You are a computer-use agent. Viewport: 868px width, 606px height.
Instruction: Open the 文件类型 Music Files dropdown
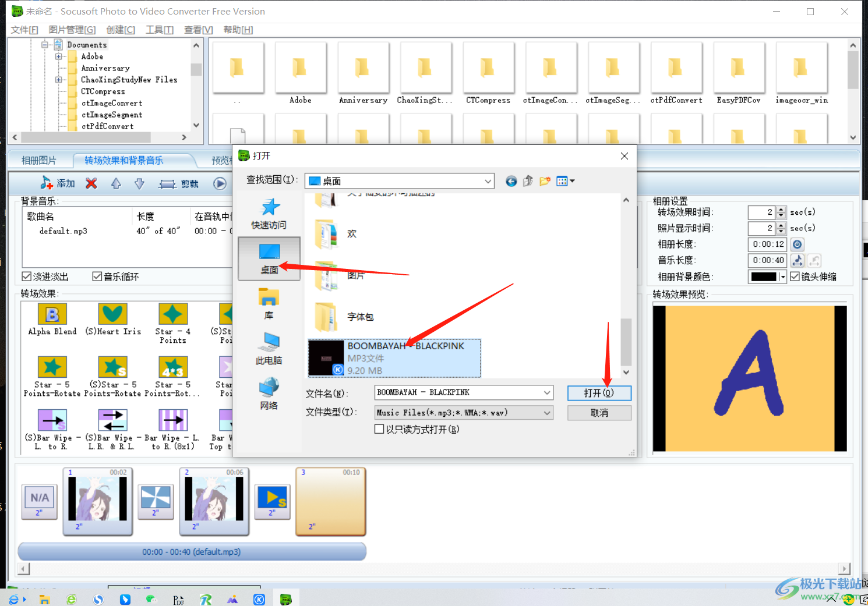tap(547, 413)
